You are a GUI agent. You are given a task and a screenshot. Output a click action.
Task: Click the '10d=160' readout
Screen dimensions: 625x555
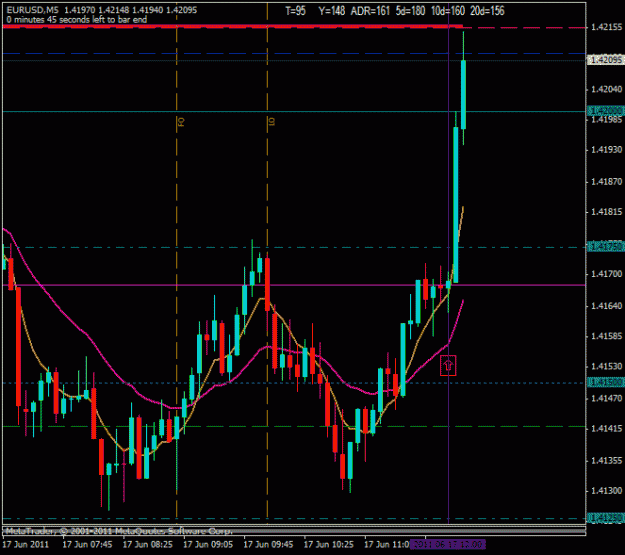pyautogui.click(x=448, y=11)
